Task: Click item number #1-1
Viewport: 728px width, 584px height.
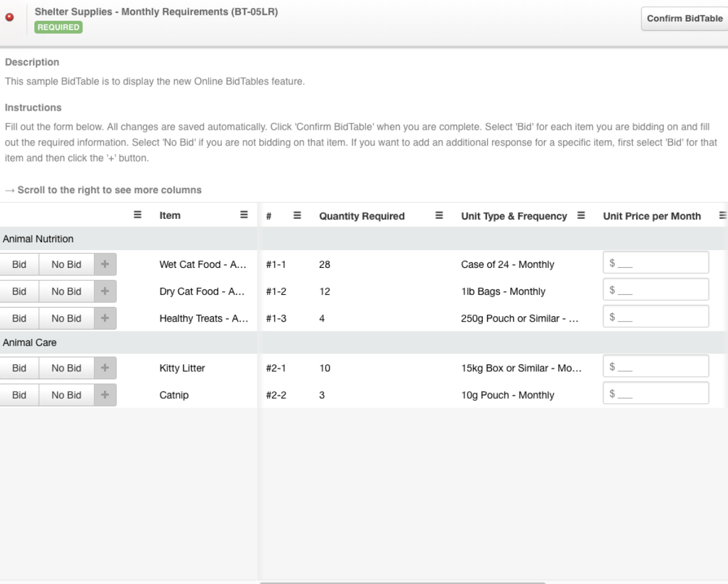Action: point(276,264)
